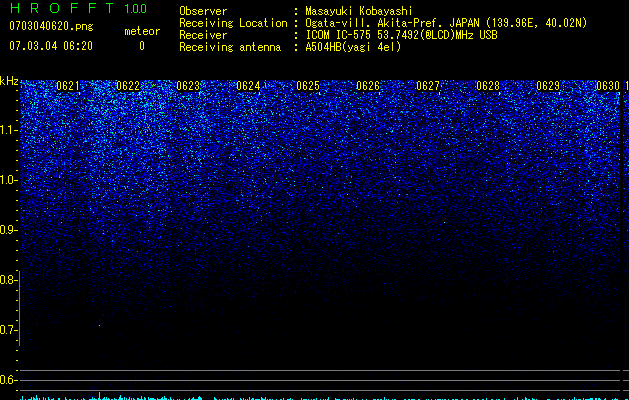This screenshot has width=629, height=400.
Task: Click the 1.0 kHz axis label
Action: click(x=7, y=180)
